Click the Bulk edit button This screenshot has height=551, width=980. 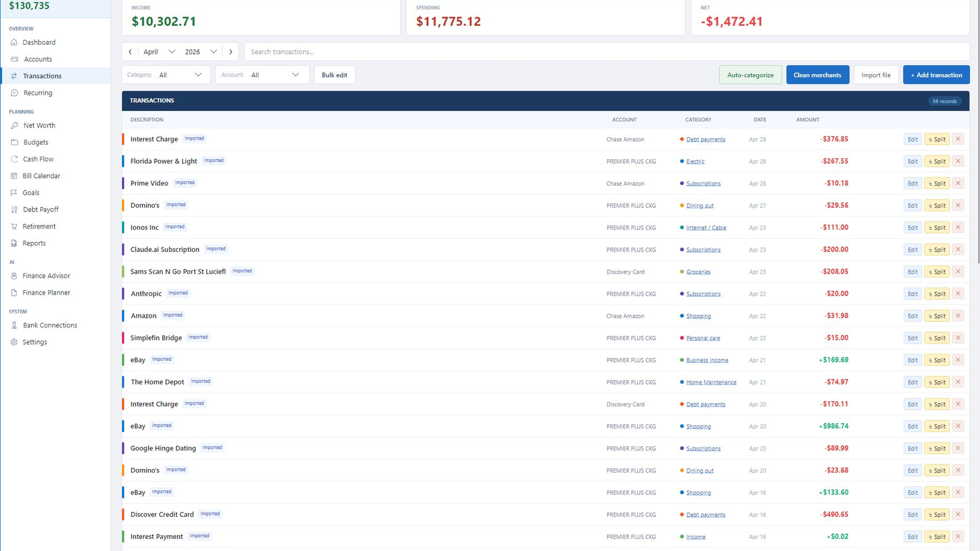(334, 75)
